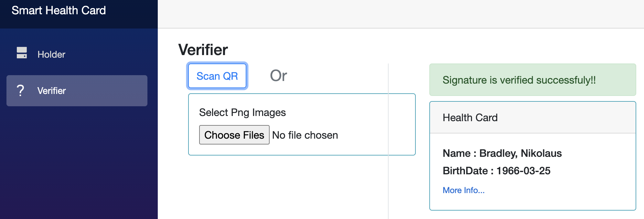Click the 'Or' separator text

click(x=278, y=75)
